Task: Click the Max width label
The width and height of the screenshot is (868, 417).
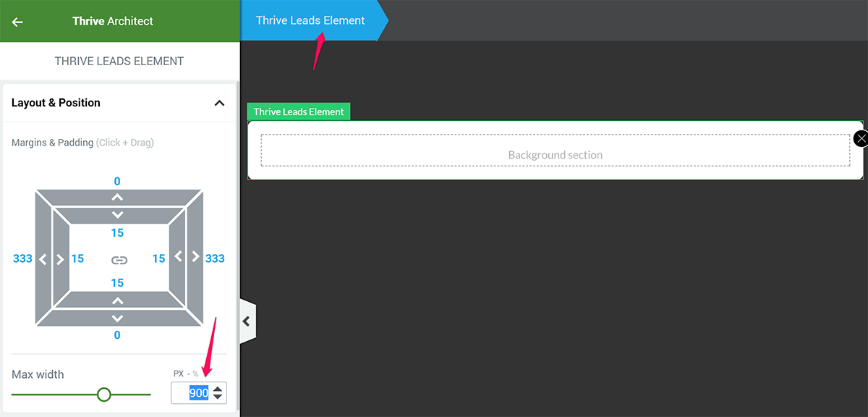Action: 38,374
